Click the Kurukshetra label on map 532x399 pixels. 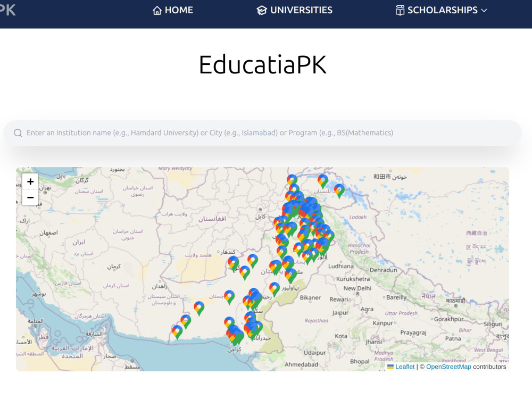pos(353,279)
